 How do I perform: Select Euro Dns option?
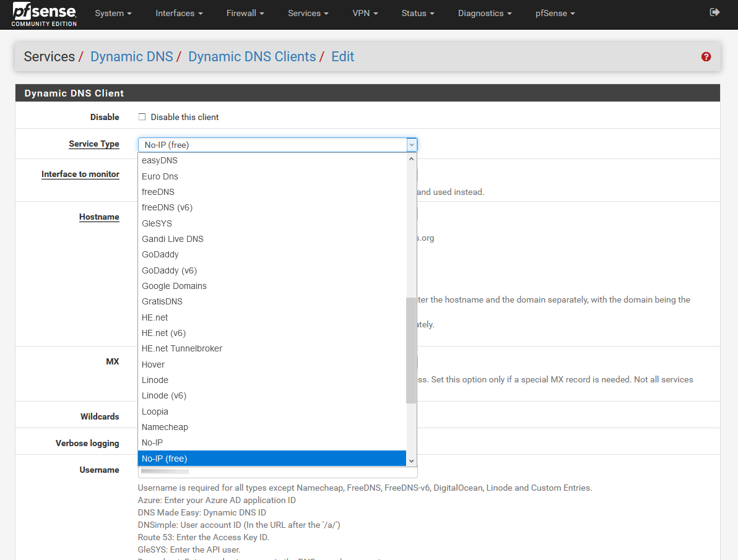(x=272, y=176)
